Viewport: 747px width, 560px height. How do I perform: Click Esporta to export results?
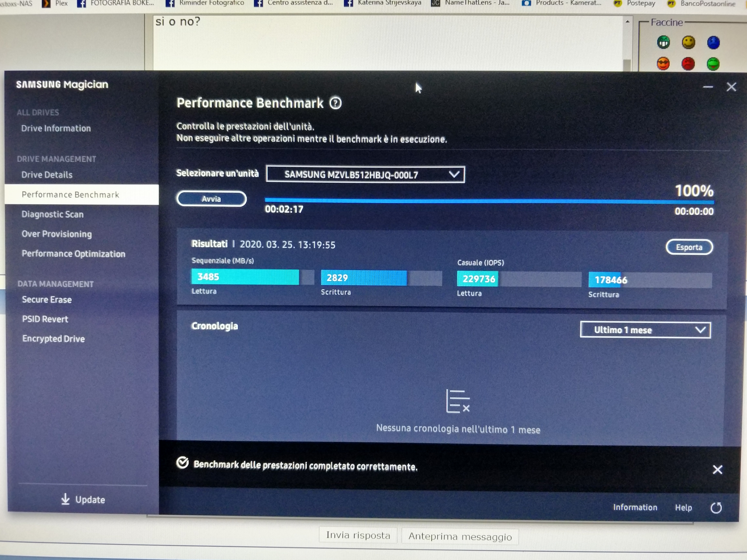click(689, 247)
